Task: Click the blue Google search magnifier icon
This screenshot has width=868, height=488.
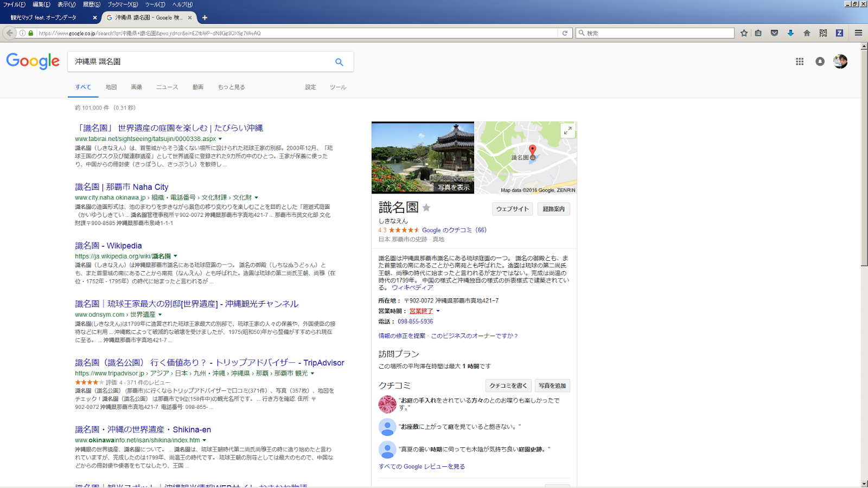Action: pos(339,62)
